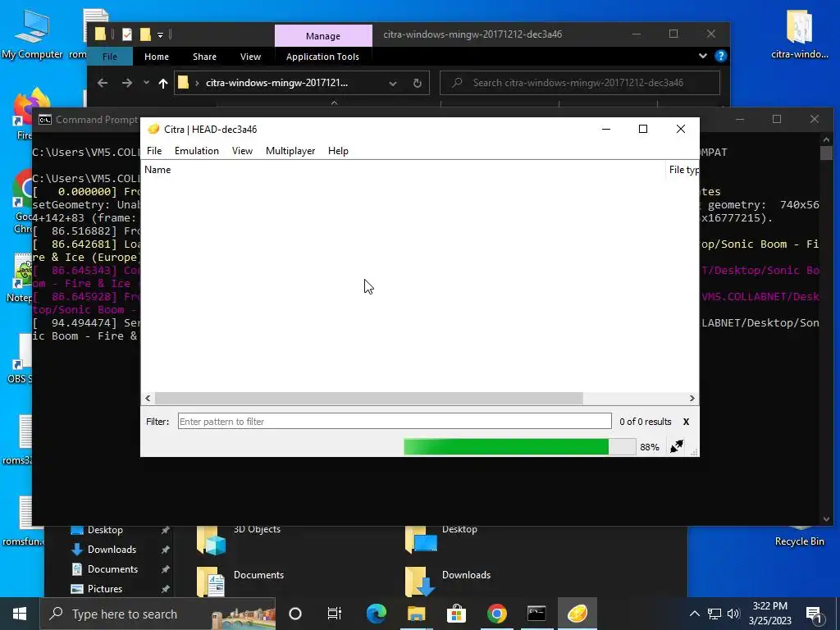Screen dimensions: 840x630
Task: Click the Properties quick access icon in Explorer
Action: [x=127, y=34]
